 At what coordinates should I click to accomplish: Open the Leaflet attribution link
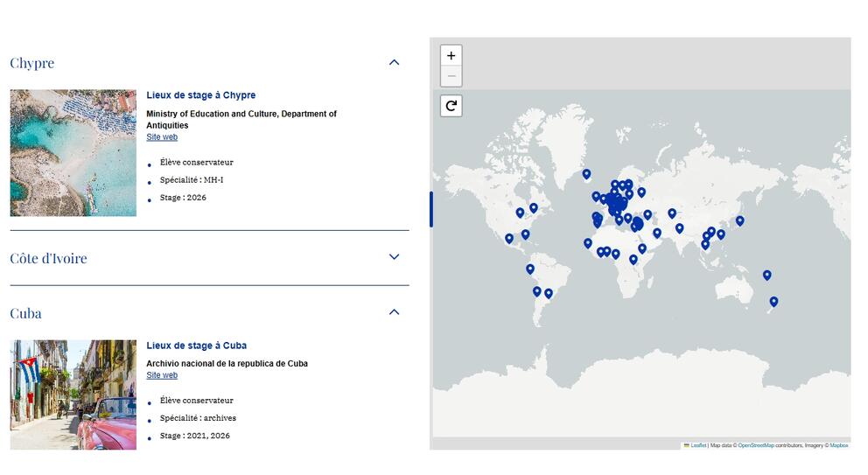click(x=698, y=445)
